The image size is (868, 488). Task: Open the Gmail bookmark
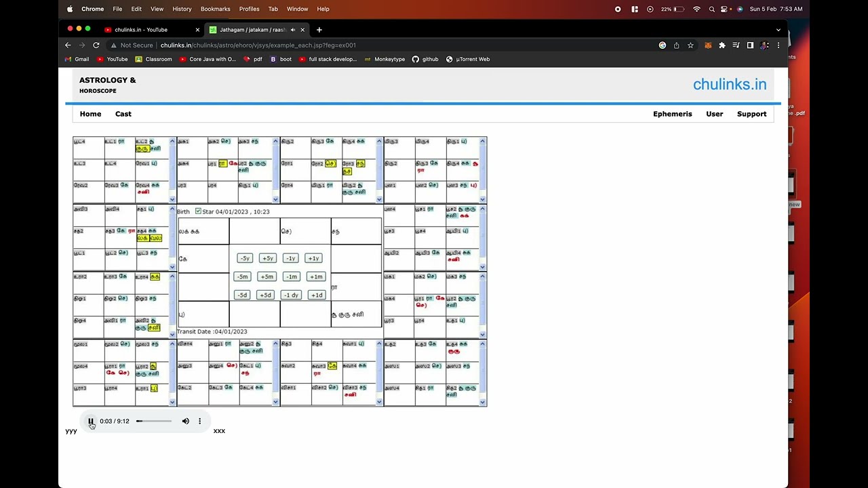[77, 59]
